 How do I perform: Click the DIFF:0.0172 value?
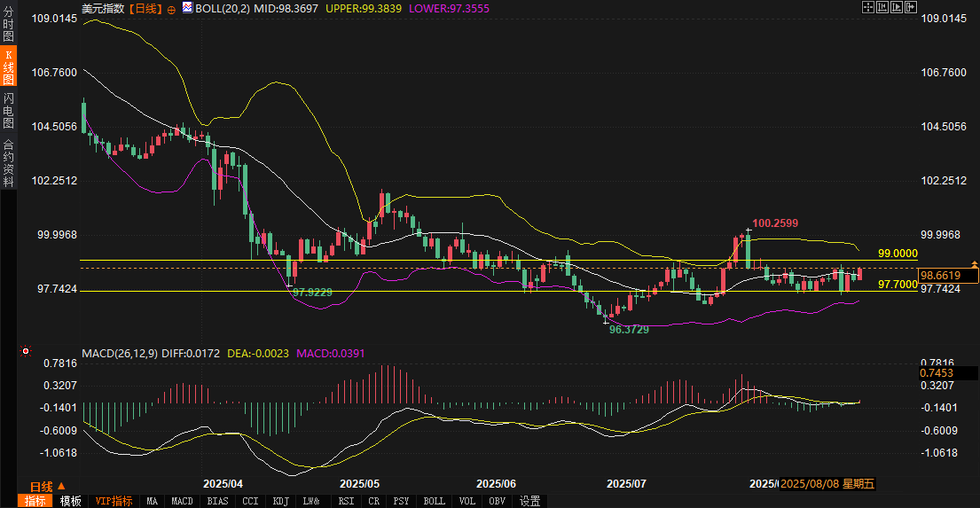pyautogui.click(x=191, y=354)
